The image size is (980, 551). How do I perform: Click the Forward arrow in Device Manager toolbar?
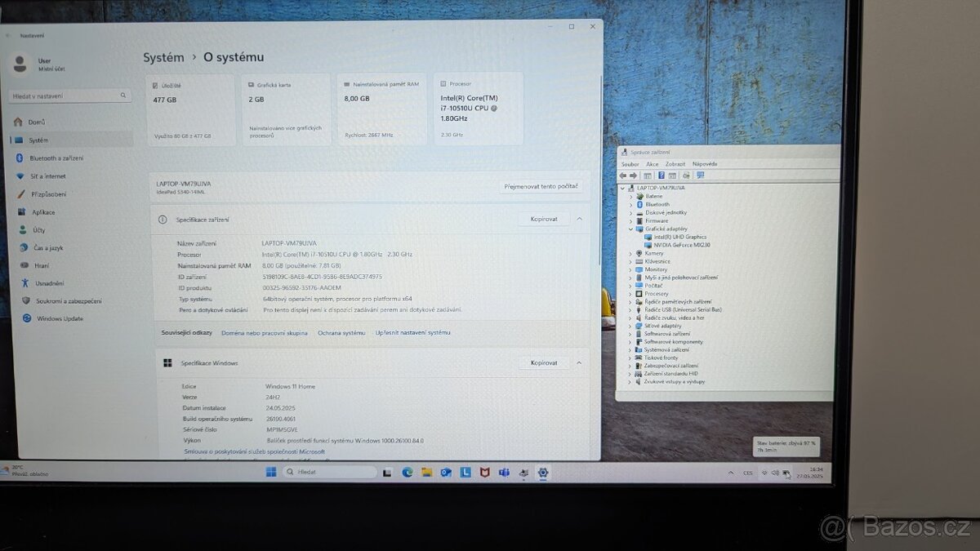point(635,176)
